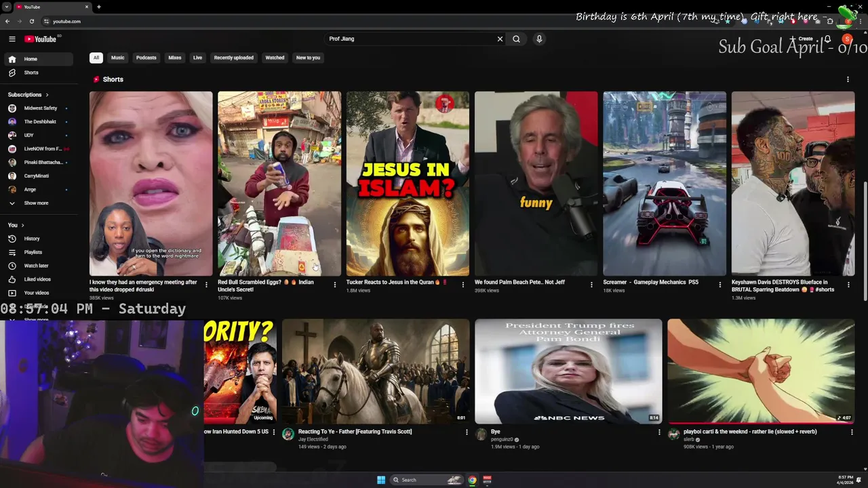Open the YouTube hamburger guide menu
Image resolution: width=868 pixels, height=488 pixels.
[x=12, y=39]
